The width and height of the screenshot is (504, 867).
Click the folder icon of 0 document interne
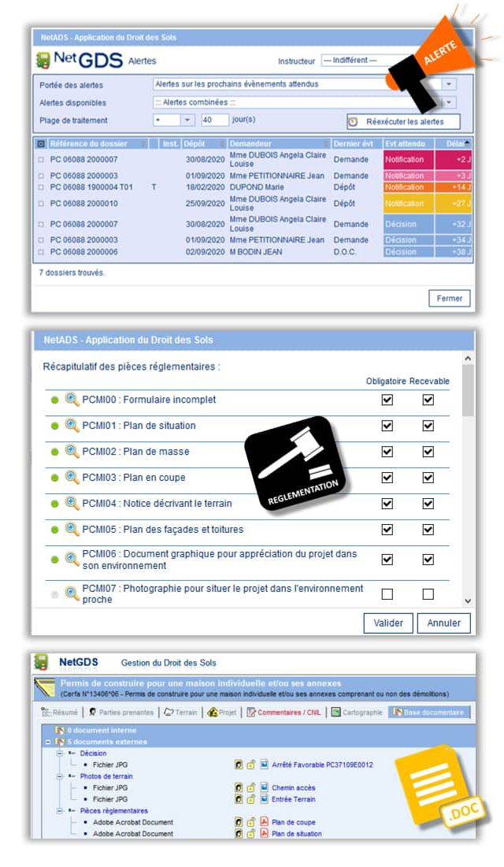60,731
